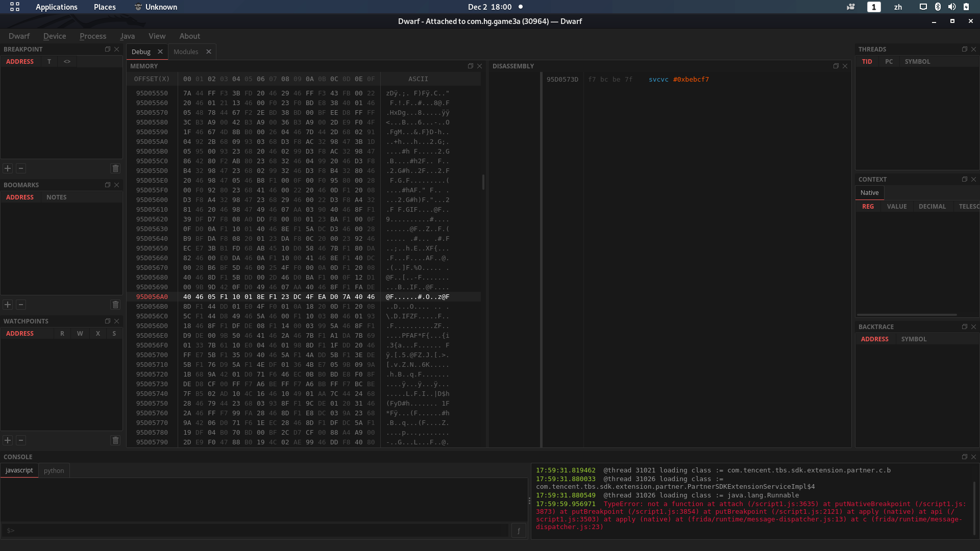
Task: Click the console command input field
Action: point(255,531)
